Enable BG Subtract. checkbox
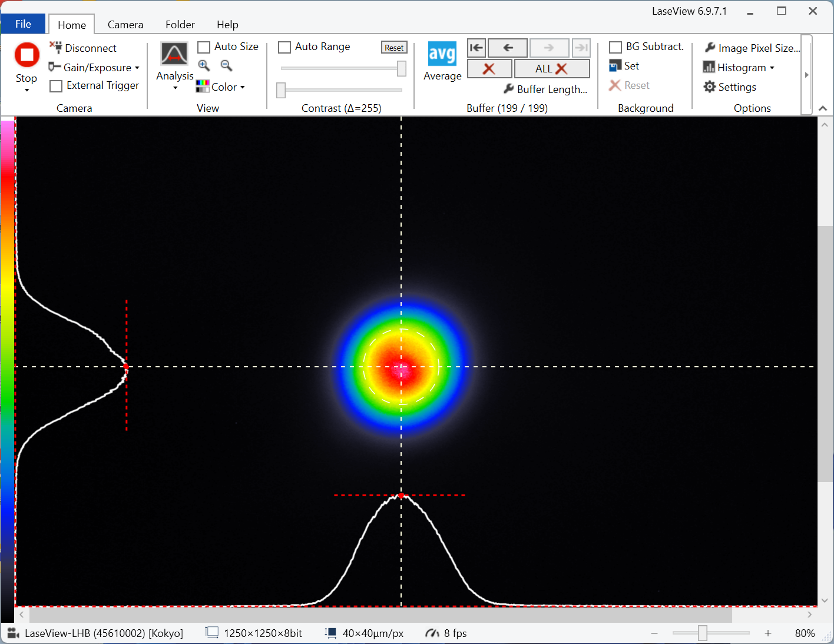834x644 pixels. (x=615, y=47)
